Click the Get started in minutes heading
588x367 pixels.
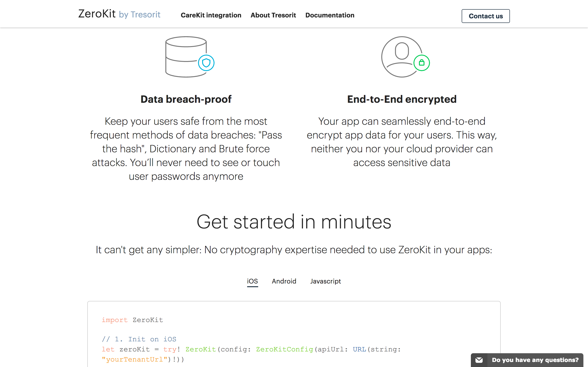[294, 222]
